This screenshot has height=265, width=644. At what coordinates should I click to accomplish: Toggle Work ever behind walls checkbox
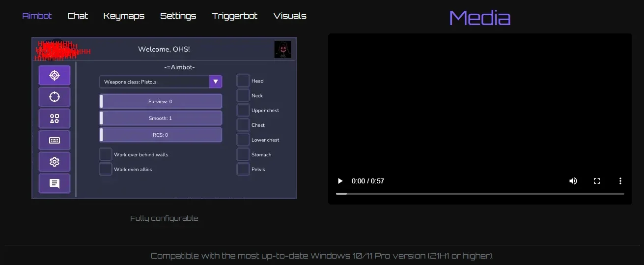coord(106,154)
